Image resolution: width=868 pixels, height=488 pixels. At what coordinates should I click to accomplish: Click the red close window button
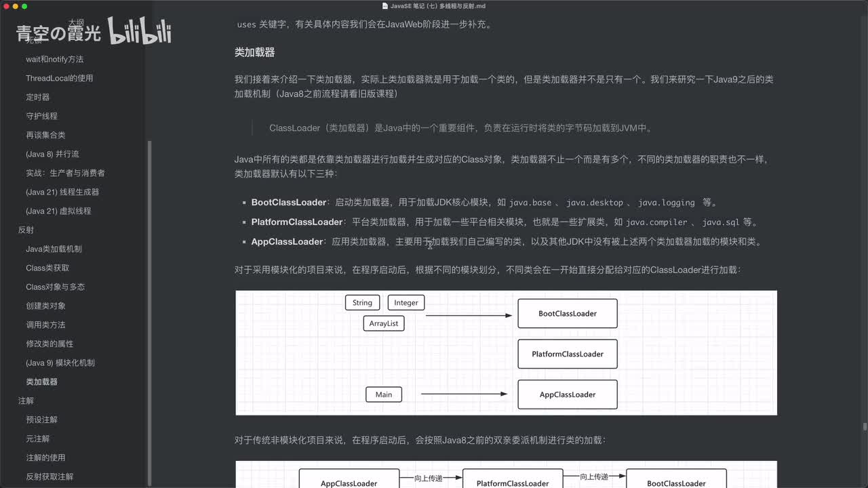pos(5,6)
